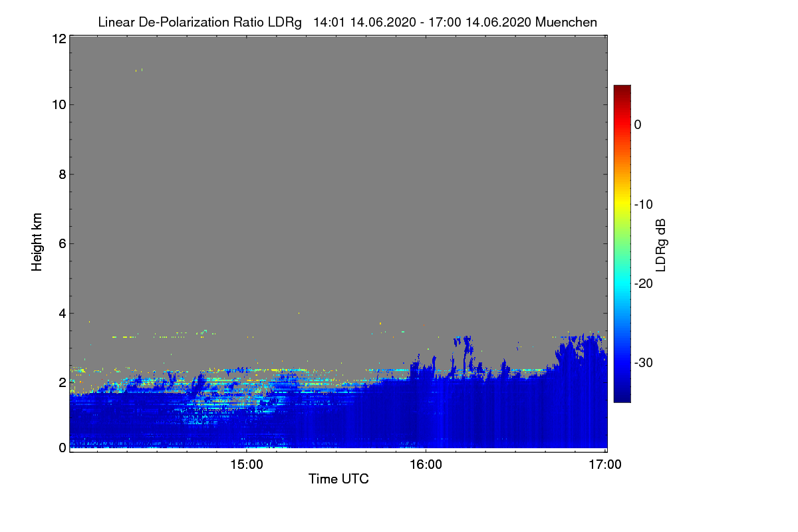Click the colorbar value label -10
This screenshot has height=532, width=798.
pyautogui.click(x=644, y=204)
